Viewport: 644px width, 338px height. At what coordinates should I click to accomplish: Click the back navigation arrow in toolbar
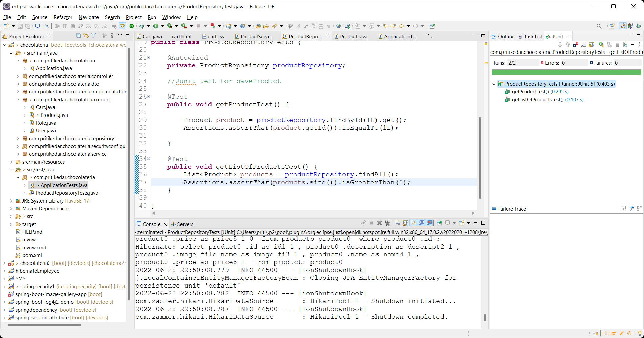coord(402,26)
